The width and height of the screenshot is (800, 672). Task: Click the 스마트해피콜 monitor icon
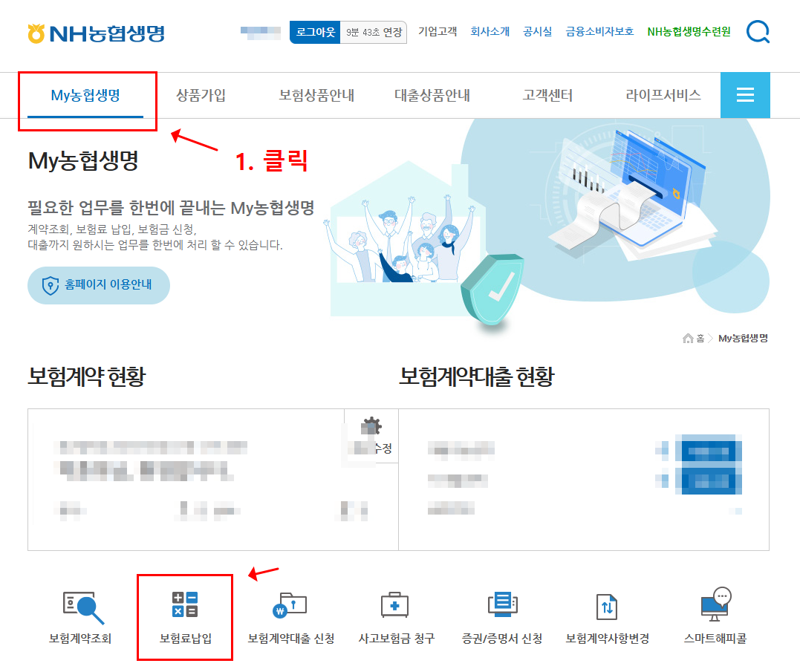tap(716, 604)
